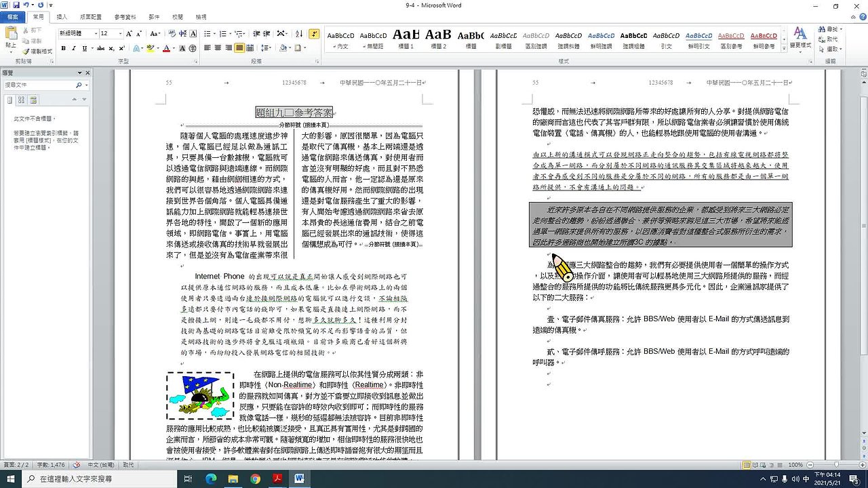Decrease paragraph indent
This screenshot has height=488, width=868.
(256, 33)
